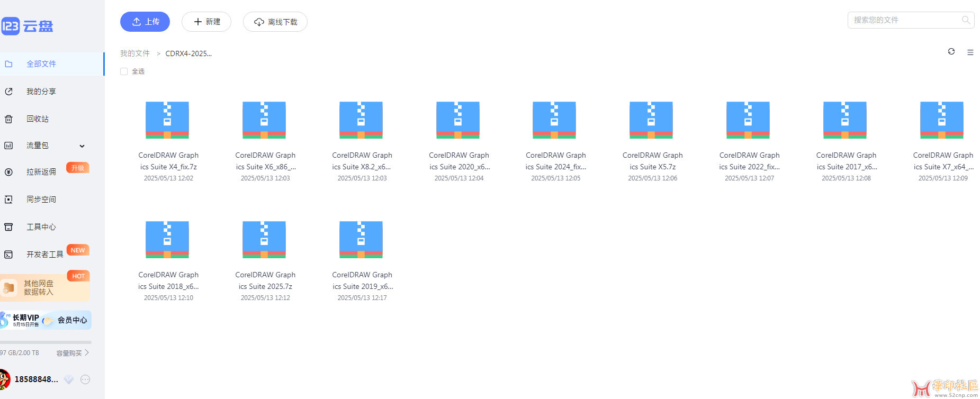Screen dimensions: 980x399
Task: Click the 18588848... account name
Action: pos(37,379)
